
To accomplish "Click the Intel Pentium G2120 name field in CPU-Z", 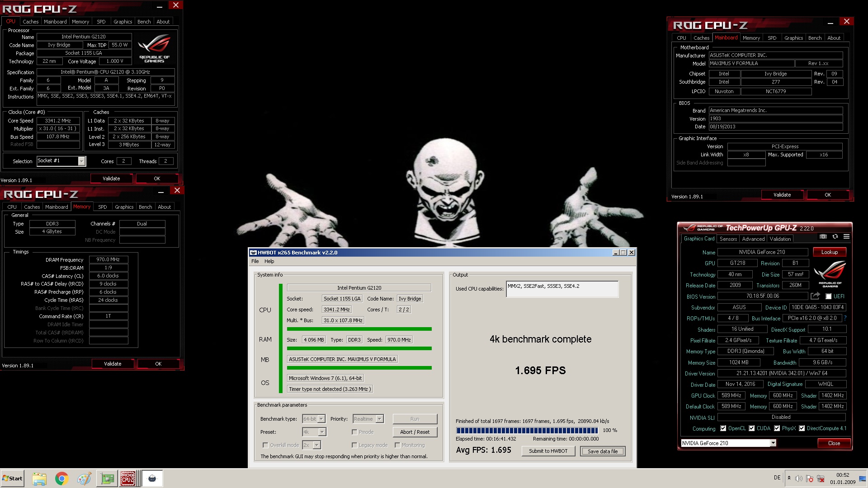I will click(84, 37).
